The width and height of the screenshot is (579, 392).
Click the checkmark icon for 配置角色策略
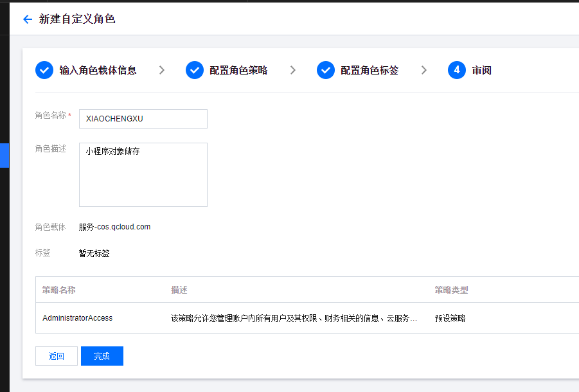coord(195,70)
